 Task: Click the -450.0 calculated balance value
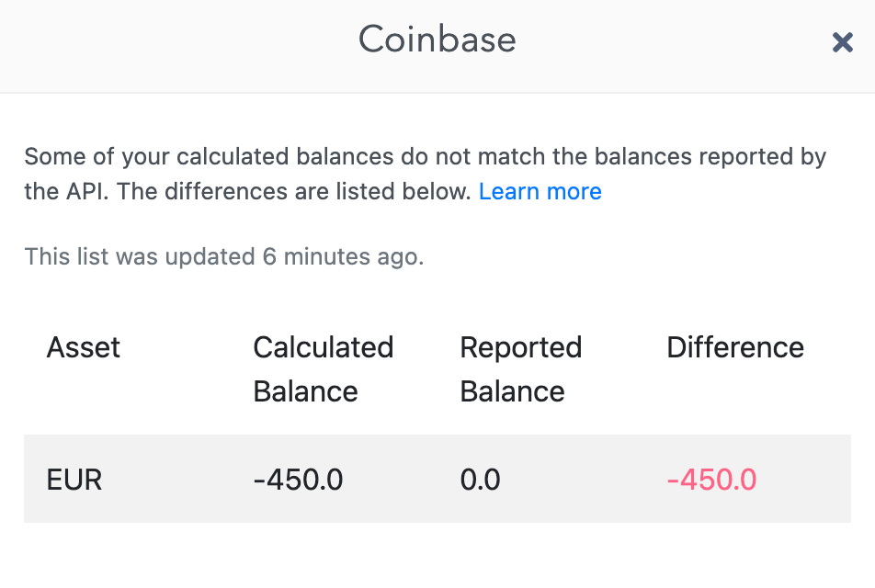pos(298,480)
